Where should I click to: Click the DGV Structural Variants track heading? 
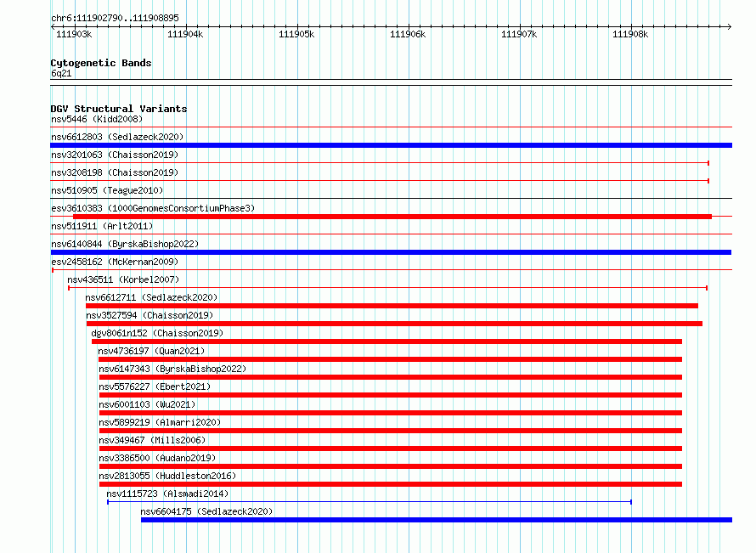coord(119,109)
